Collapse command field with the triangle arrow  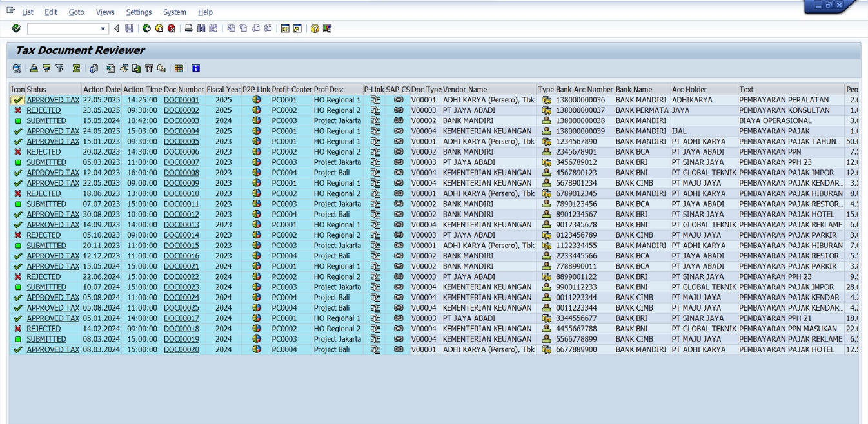coord(117,28)
